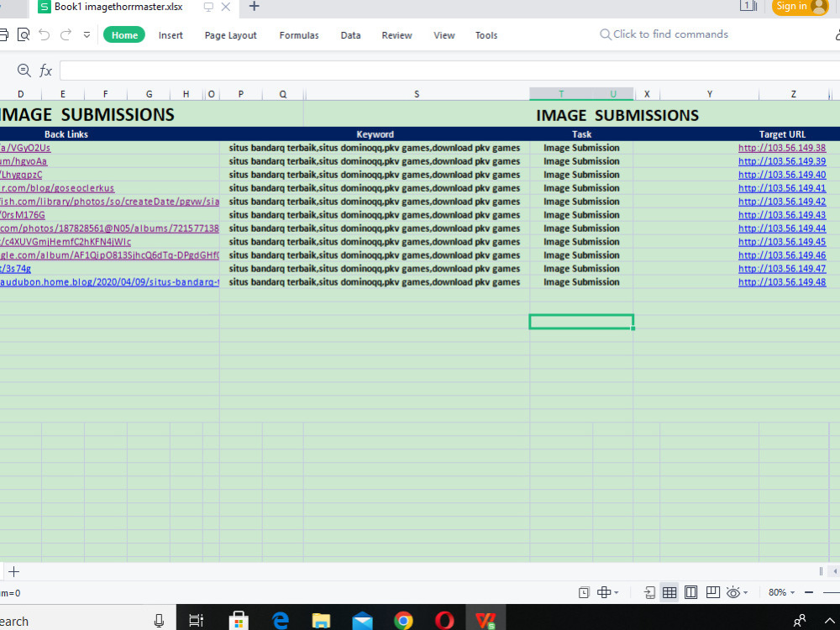The height and width of the screenshot is (630, 840).
Task: Open the http://103.56.149.44 link
Action: 782,228
